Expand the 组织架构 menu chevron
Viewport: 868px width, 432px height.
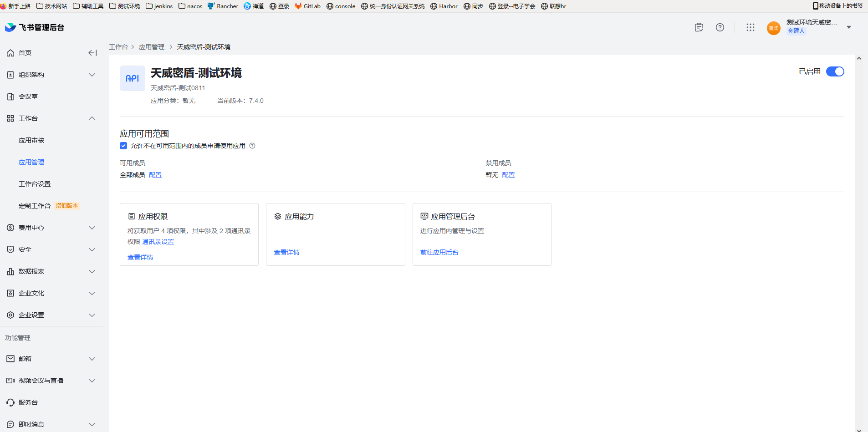[x=92, y=75]
